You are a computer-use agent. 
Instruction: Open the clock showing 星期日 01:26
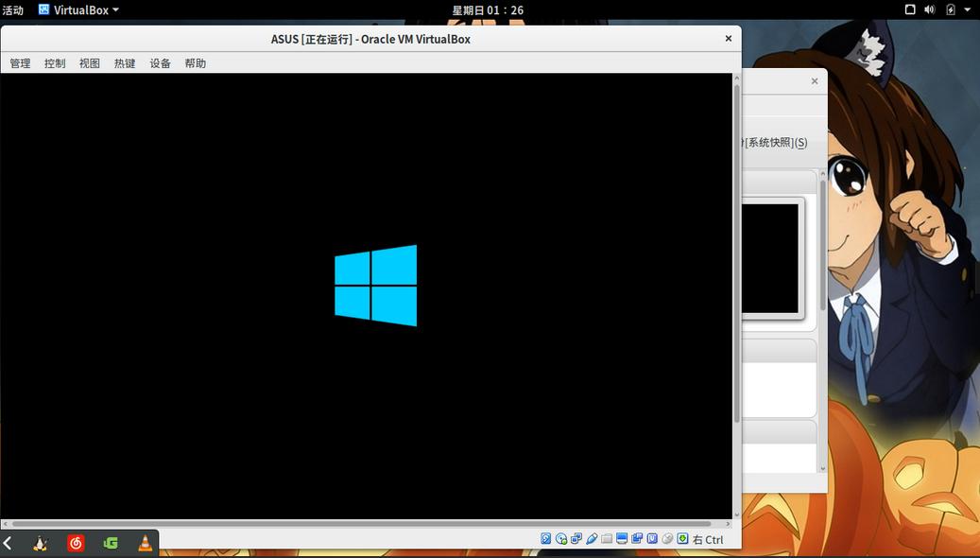(488, 10)
